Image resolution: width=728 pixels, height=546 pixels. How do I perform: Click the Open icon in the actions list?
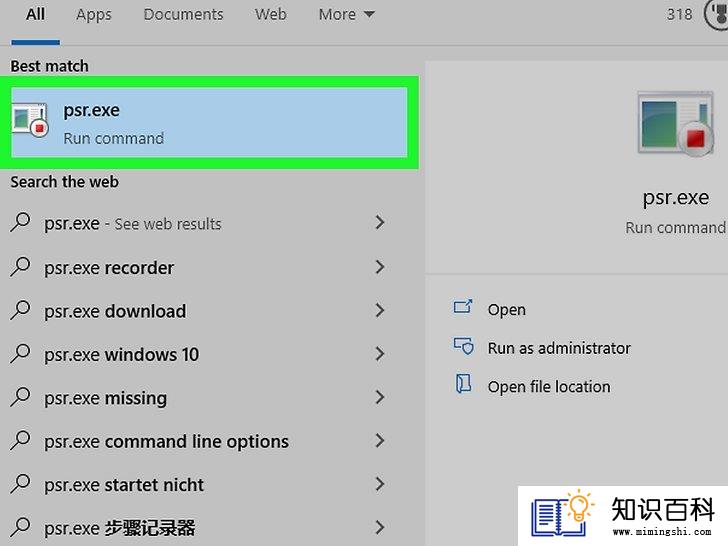(x=463, y=307)
